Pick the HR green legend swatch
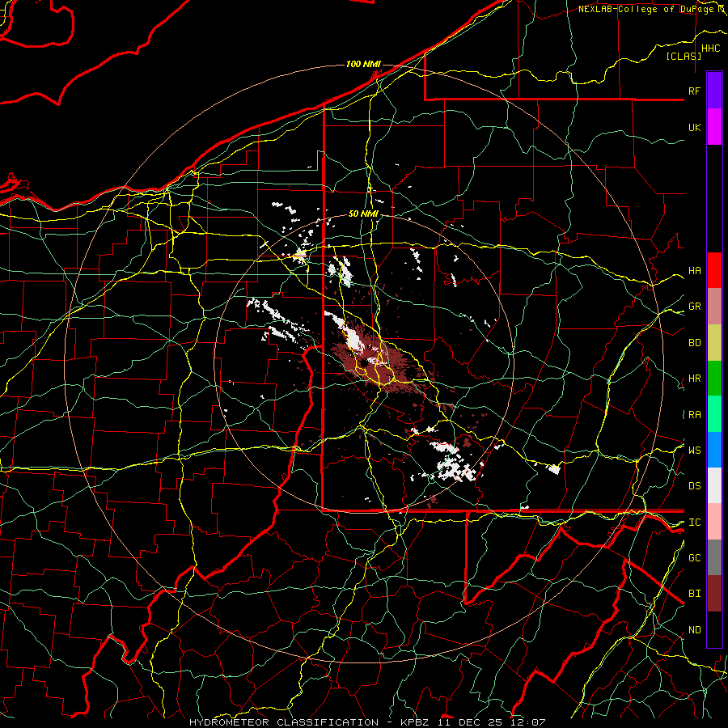 click(714, 378)
